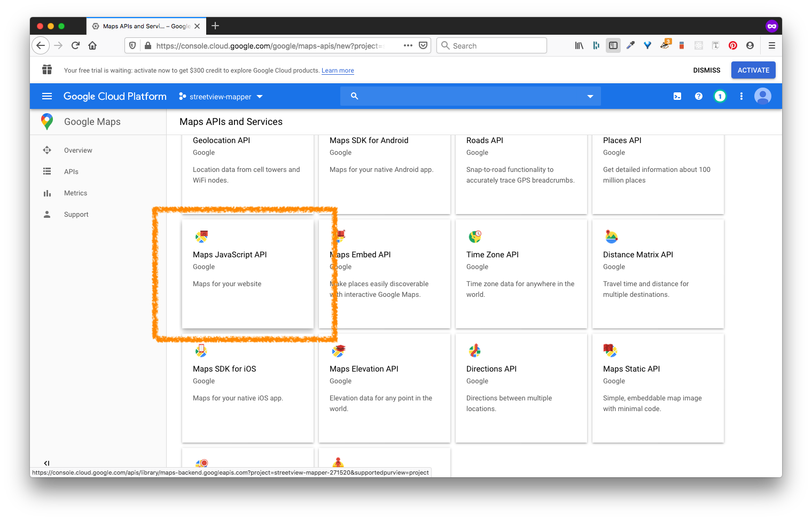
Task: Expand the streetview-mapper project dropdown
Action: [221, 97]
